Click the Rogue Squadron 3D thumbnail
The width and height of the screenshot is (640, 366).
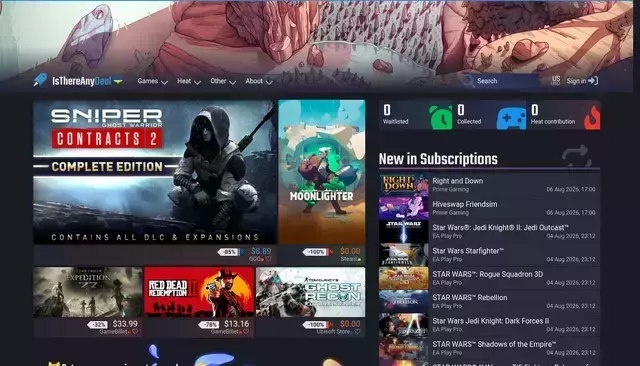[x=404, y=278]
